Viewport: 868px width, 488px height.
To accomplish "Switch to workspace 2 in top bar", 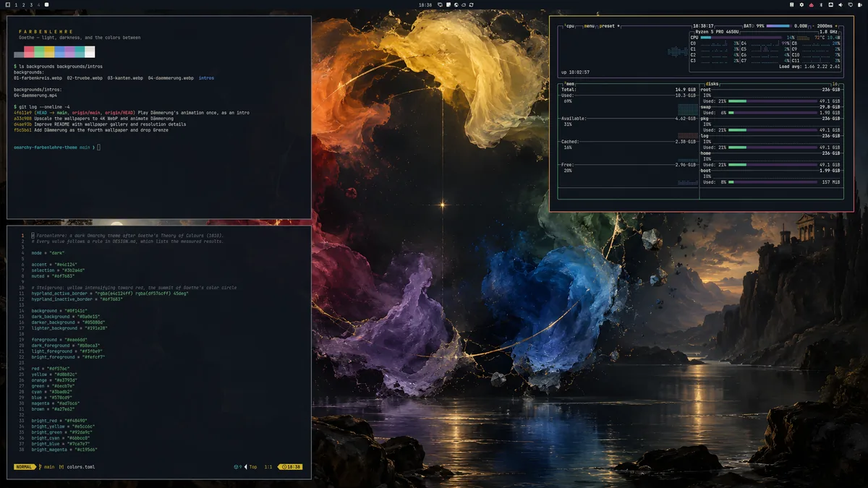I will 24,4.
